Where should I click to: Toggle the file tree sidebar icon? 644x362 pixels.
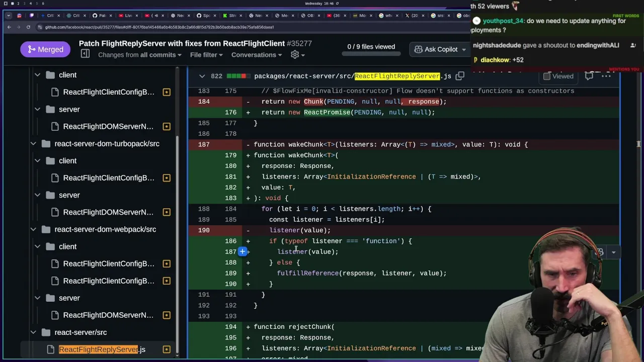(85, 54)
